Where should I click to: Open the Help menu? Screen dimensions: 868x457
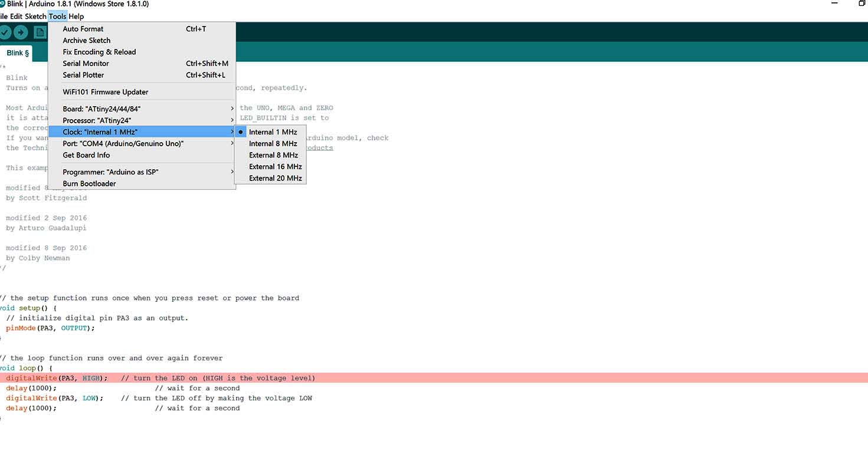76,17
